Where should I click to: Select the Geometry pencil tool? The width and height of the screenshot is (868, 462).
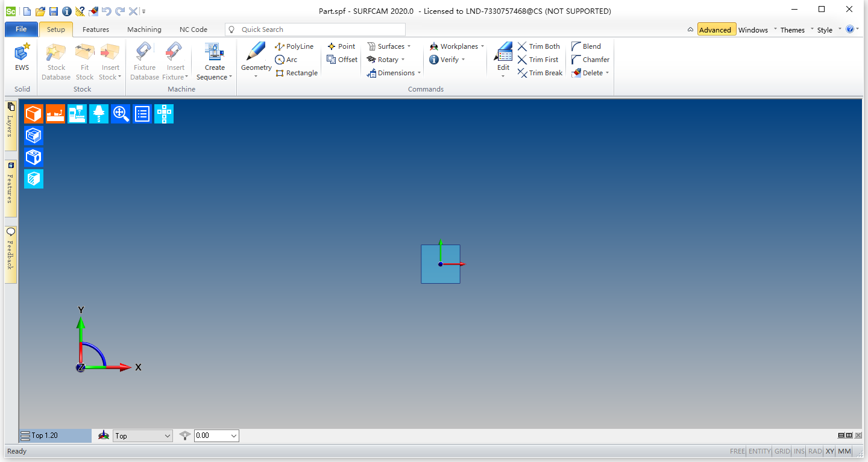click(256, 60)
